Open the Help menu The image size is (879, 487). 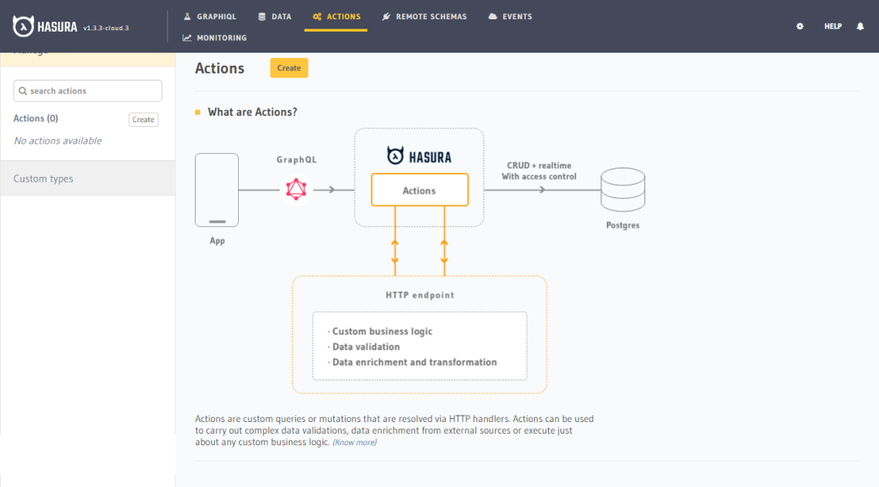(x=832, y=26)
